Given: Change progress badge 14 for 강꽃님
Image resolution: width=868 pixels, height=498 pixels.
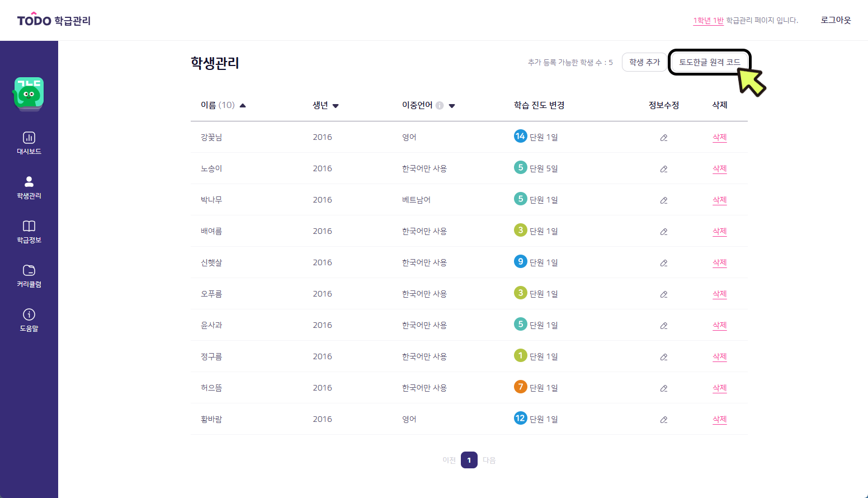Looking at the screenshot, I should tap(520, 136).
